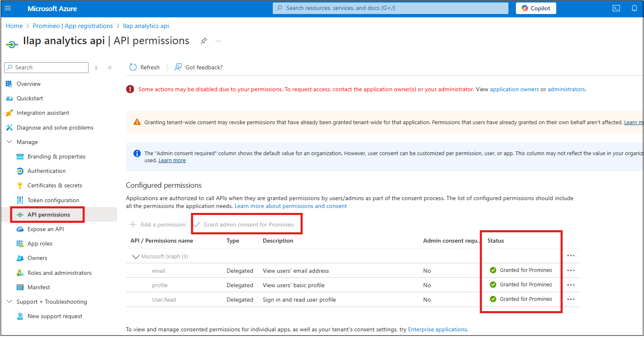Click Add a permission
644x340 pixels.
click(158, 224)
